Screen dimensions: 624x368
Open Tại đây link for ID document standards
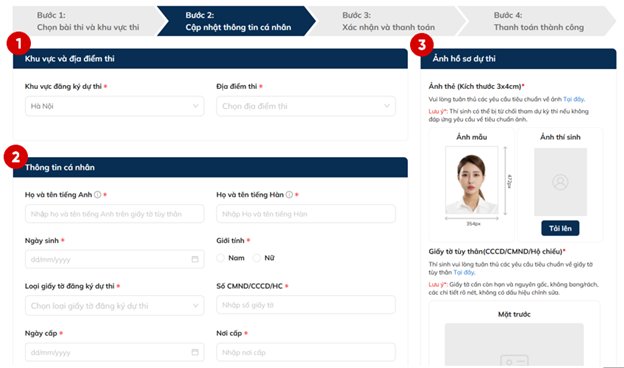[464, 273]
